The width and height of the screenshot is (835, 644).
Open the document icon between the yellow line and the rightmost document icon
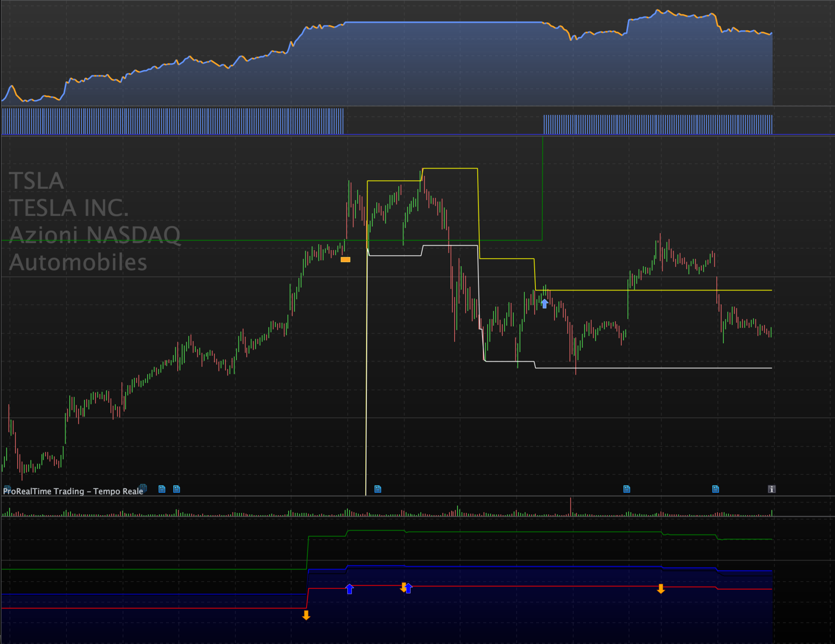pyautogui.click(x=627, y=489)
